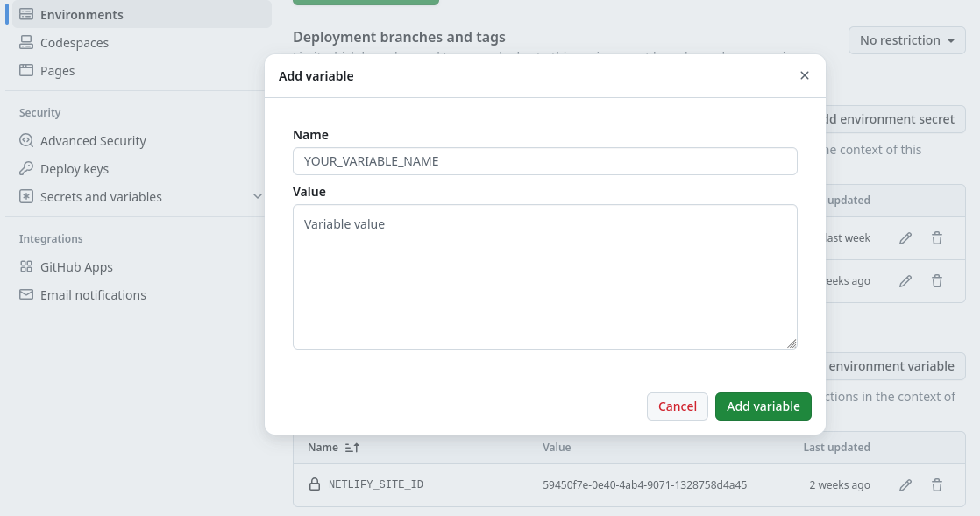Image resolution: width=980 pixels, height=516 pixels.
Task: Click the Variable value text area
Action: pyautogui.click(x=545, y=277)
